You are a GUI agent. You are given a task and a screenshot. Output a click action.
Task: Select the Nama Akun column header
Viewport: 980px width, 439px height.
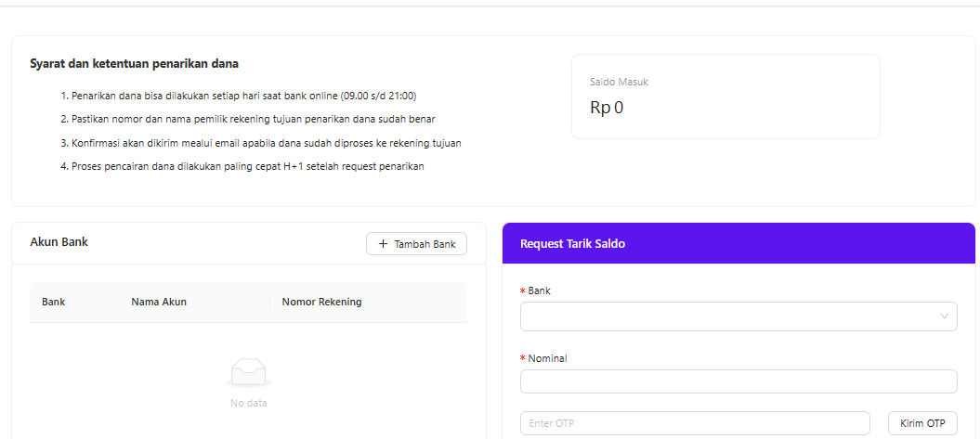[159, 302]
